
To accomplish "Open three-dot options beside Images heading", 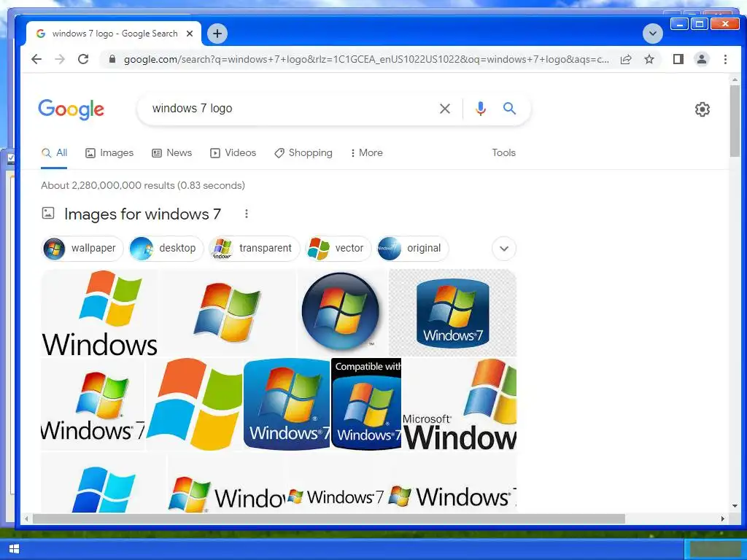I will coord(247,214).
